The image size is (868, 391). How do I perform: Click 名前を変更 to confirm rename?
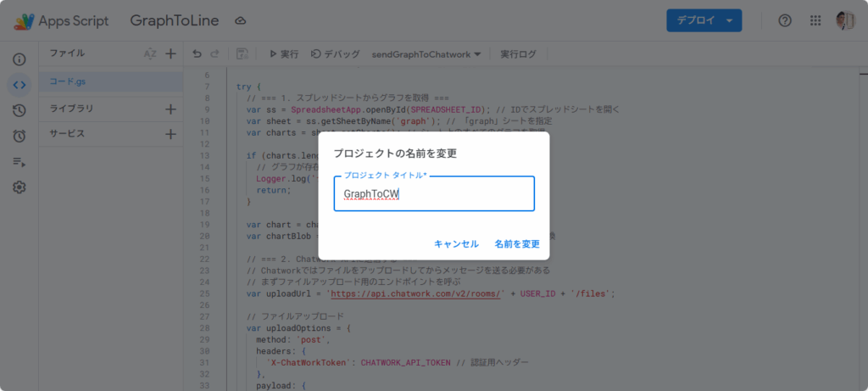click(517, 243)
